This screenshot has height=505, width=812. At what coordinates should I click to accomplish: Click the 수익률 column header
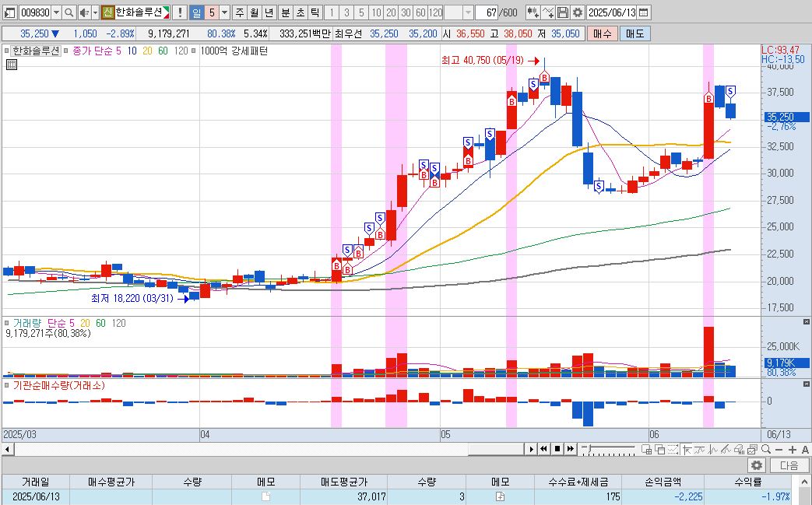coord(748,482)
